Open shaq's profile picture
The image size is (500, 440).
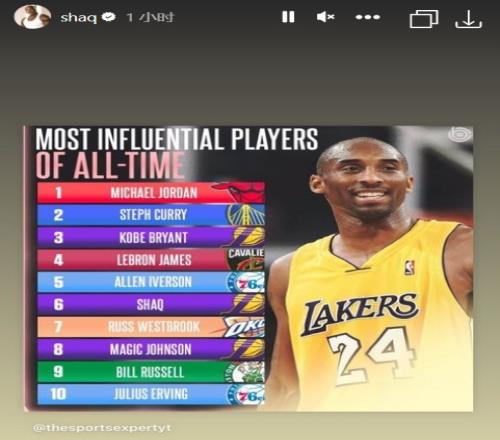(32, 17)
